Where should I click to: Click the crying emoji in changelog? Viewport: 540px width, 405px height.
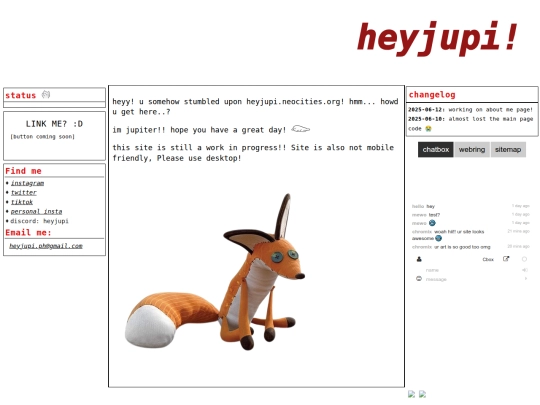pyautogui.click(x=428, y=128)
